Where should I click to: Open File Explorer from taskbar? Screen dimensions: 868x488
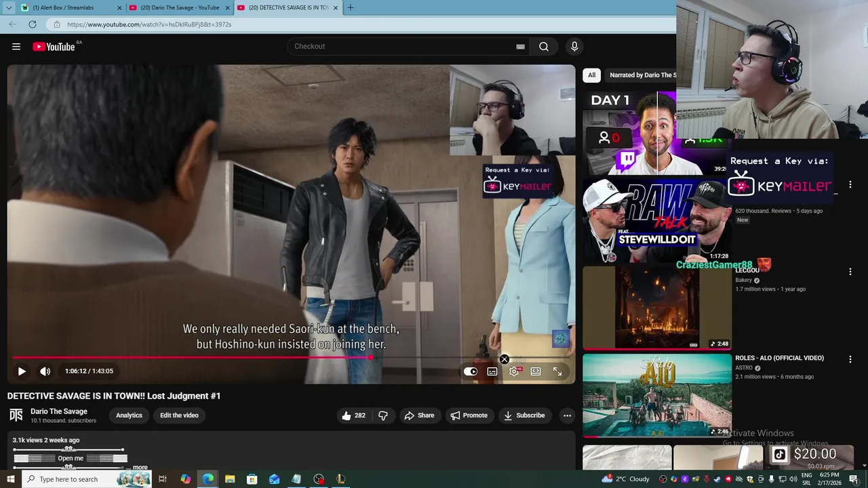pos(230,479)
